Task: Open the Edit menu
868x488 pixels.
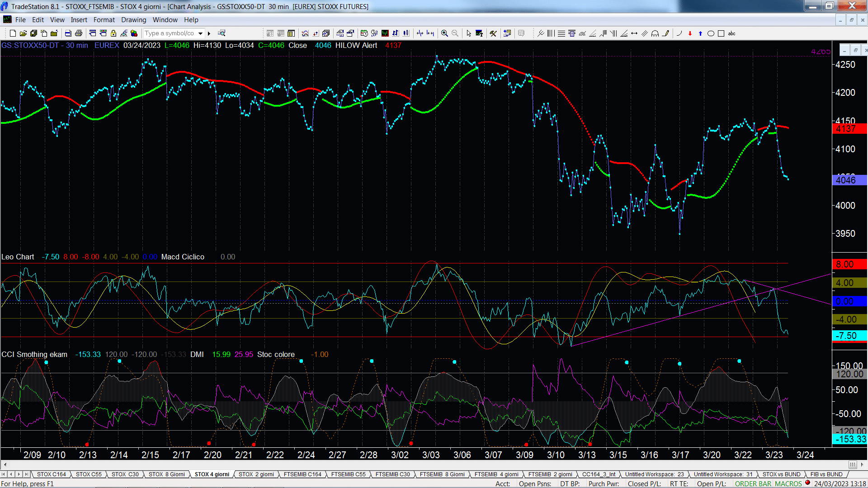Action: click(38, 20)
